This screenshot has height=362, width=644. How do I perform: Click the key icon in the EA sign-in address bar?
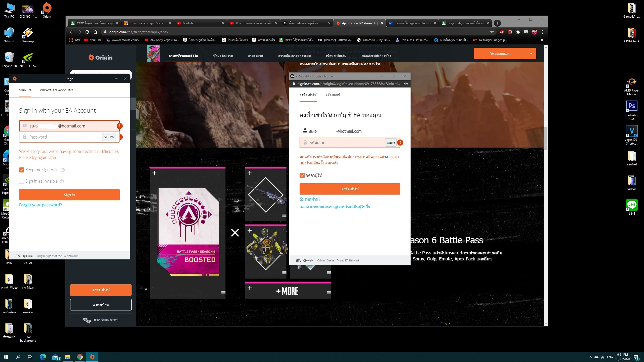[x=406, y=84]
